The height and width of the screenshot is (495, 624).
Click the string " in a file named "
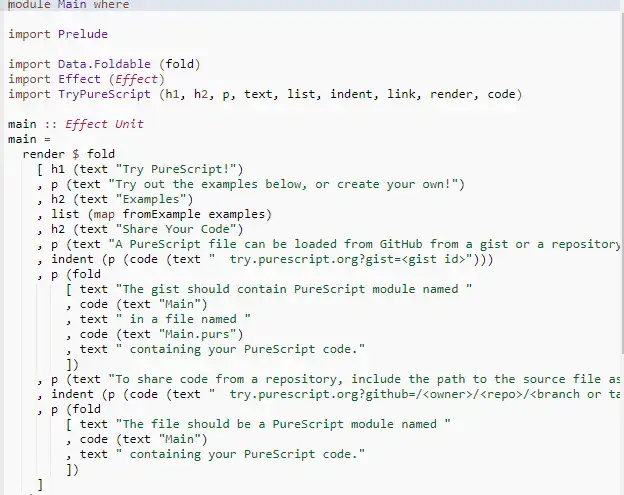coord(183,320)
